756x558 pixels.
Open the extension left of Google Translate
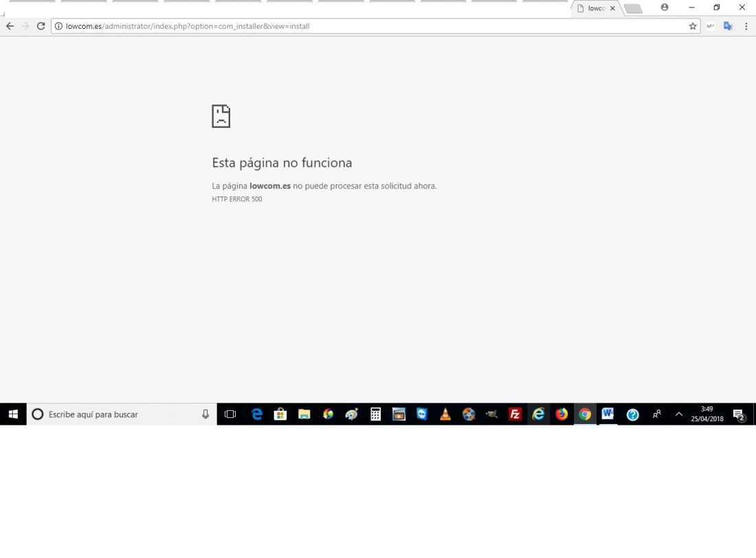[x=710, y=26]
